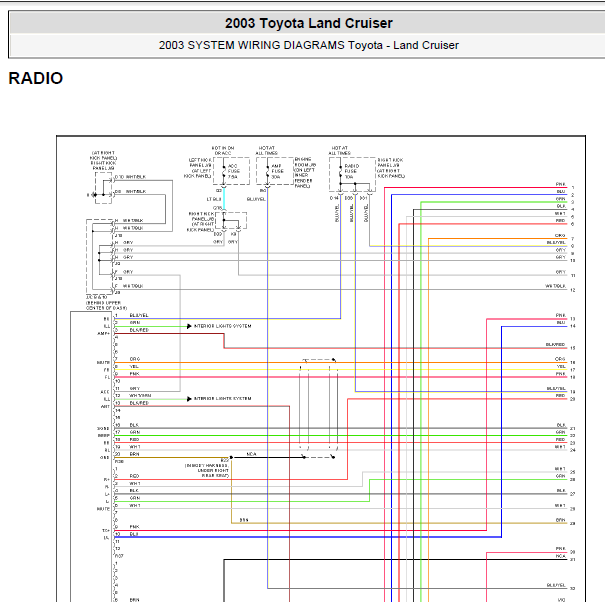Select the RADIO section heading
605x602 pixels.
pyautogui.click(x=35, y=78)
